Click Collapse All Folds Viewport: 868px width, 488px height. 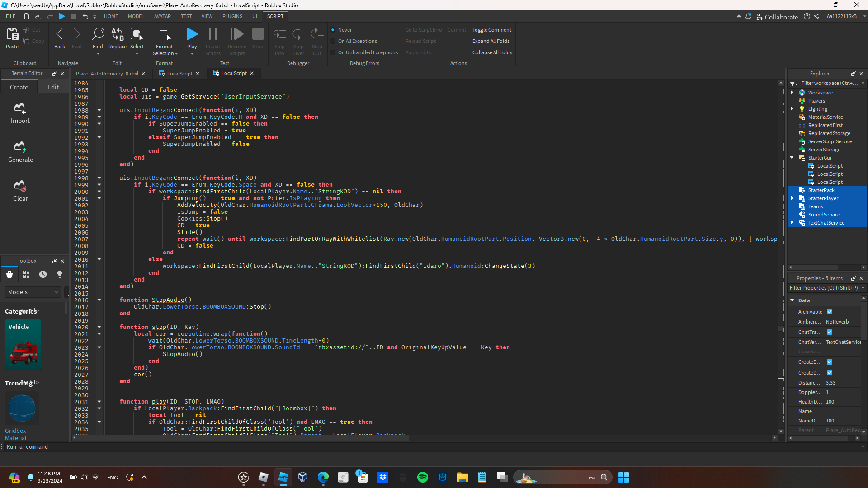[x=492, y=52]
